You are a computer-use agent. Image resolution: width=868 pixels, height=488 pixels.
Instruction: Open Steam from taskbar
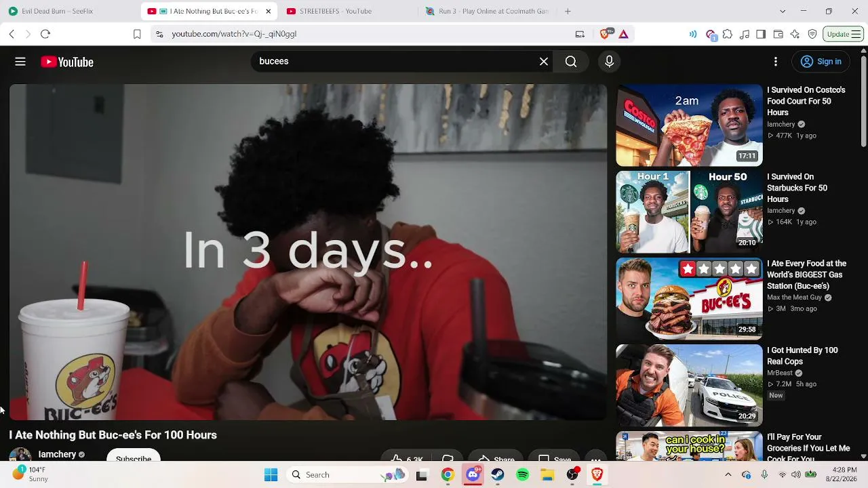pyautogui.click(x=498, y=475)
